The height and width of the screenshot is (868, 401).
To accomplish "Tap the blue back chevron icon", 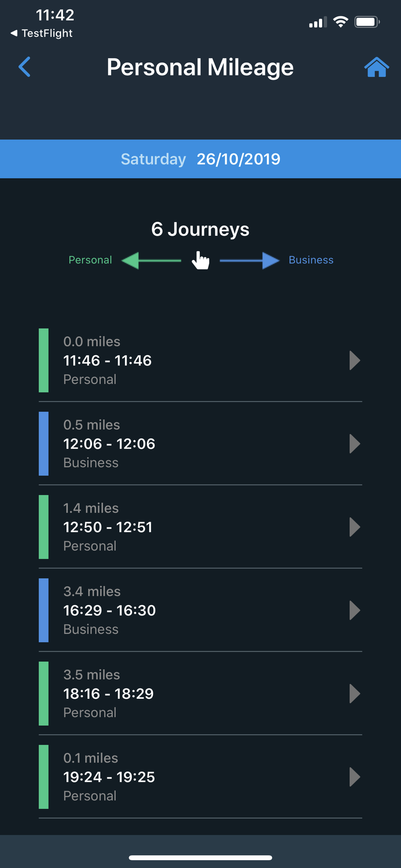I will pyautogui.click(x=24, y=67).
